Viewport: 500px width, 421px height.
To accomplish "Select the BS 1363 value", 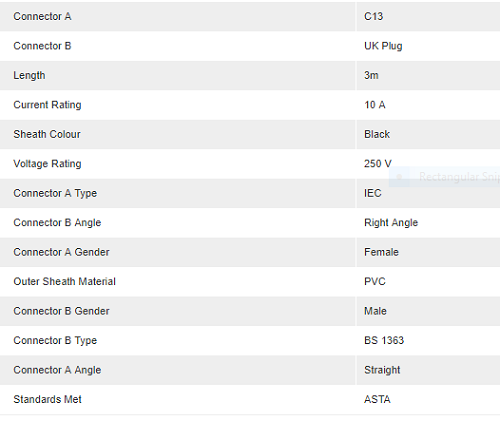I will [384, 340].
